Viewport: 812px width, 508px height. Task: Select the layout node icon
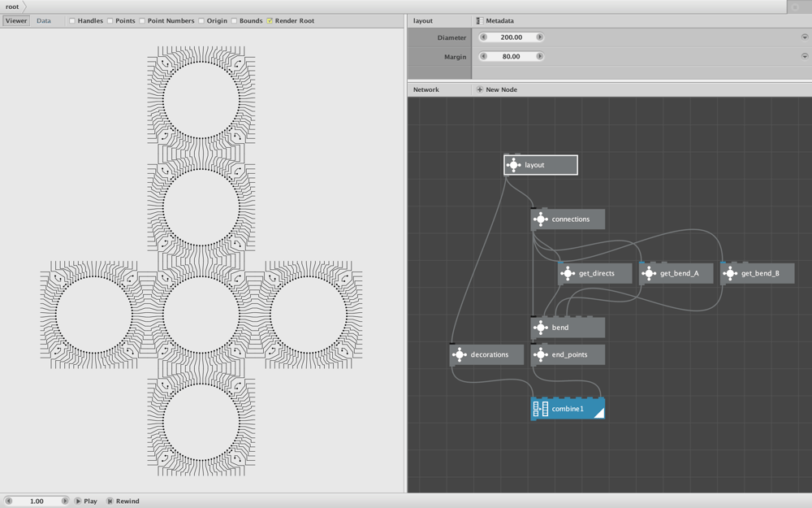[513, 165]
